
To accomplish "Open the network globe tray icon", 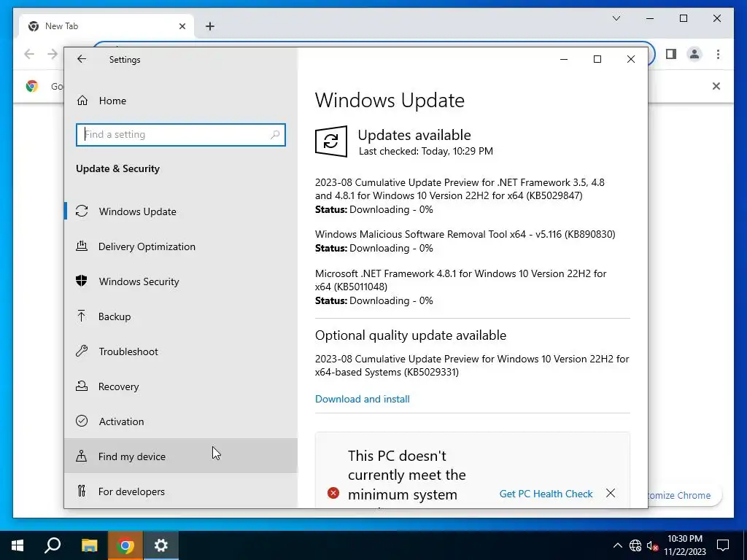I will coord(635,545).
